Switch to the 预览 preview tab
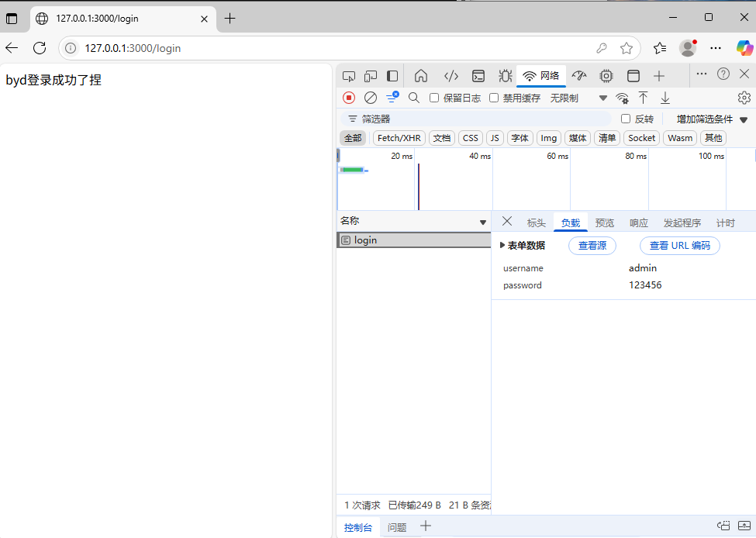 605,222
